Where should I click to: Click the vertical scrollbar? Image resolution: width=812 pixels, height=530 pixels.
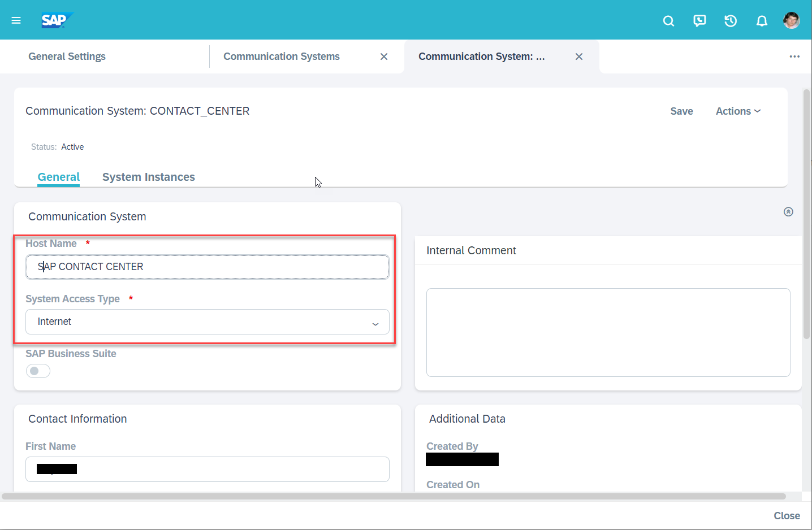[807, 214]
